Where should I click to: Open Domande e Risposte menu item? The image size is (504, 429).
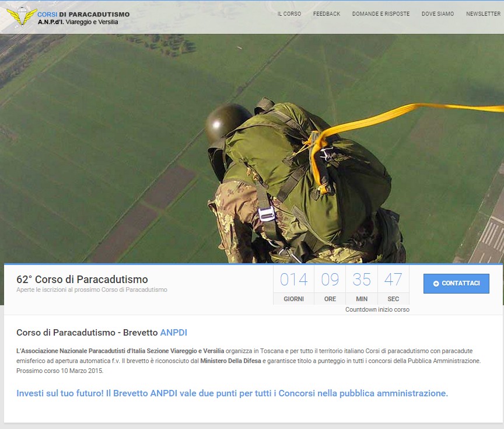(x=381, y=14)
